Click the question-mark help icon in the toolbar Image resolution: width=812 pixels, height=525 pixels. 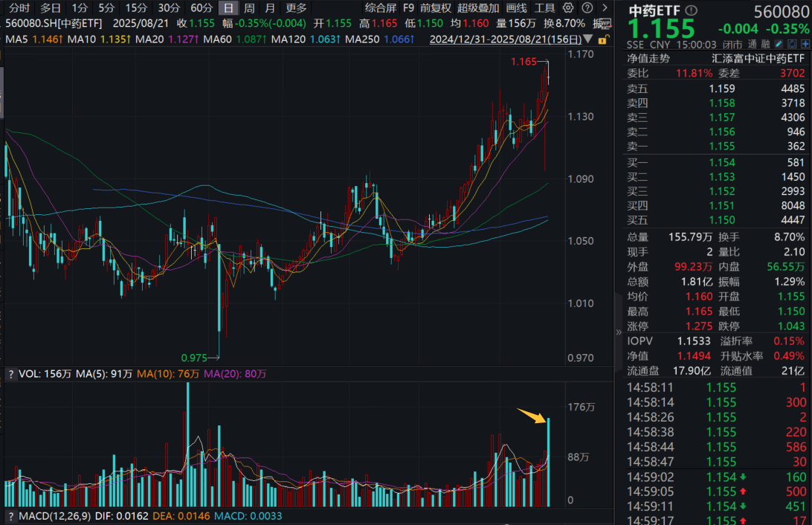pos(587,8)
